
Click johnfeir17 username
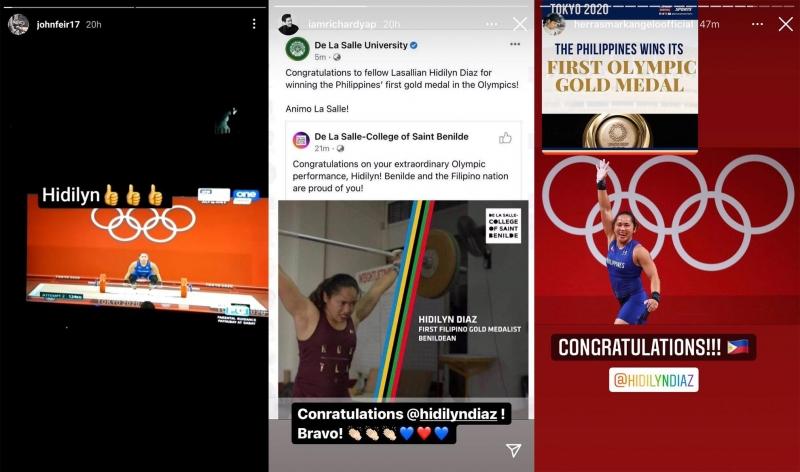58,24
